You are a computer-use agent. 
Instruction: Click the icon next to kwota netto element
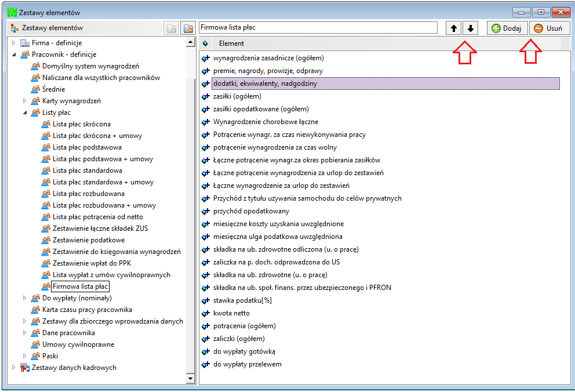pos(206,314)
